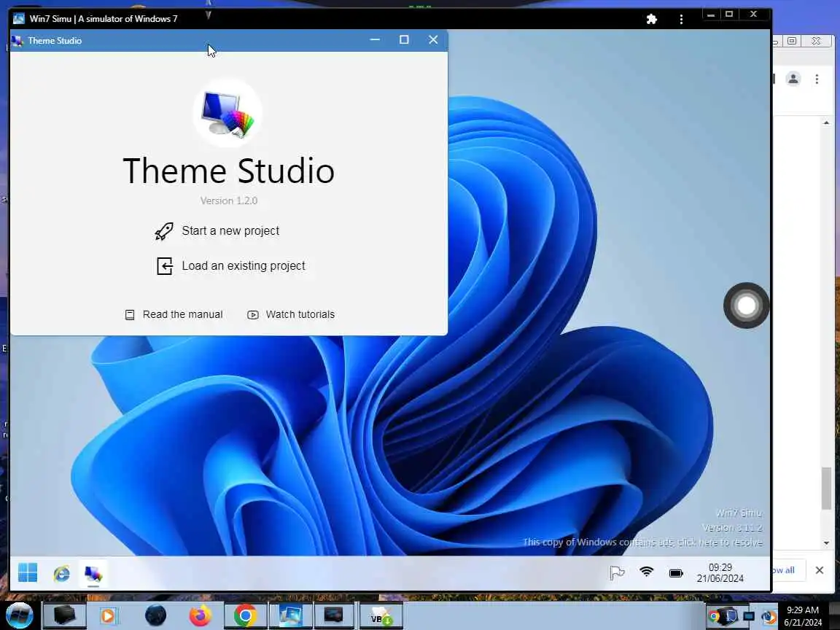Open the host Windows 7 Start orb
Screen dimensions: 840x630
(x=19, y=615)
